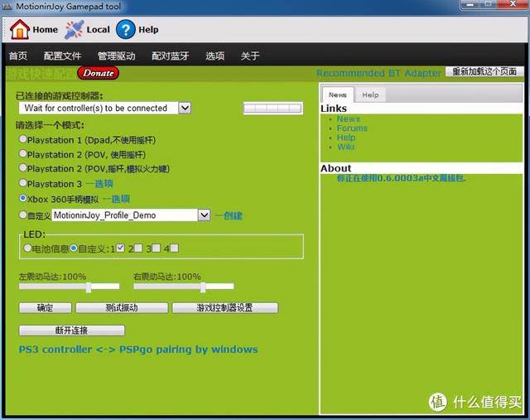Select the 自定义 profile radio button

coord(23,215)
